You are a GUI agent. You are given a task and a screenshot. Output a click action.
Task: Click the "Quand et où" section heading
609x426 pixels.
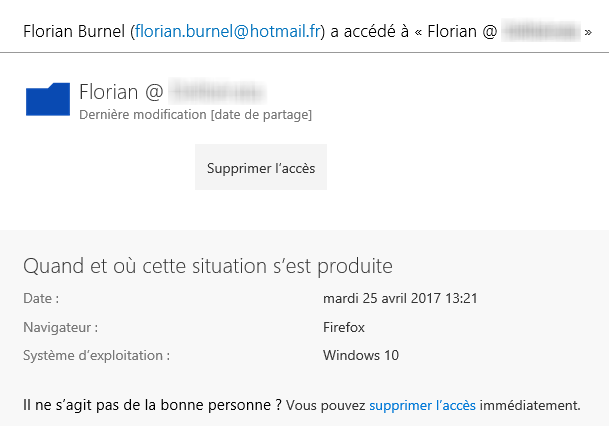[207, 266]
